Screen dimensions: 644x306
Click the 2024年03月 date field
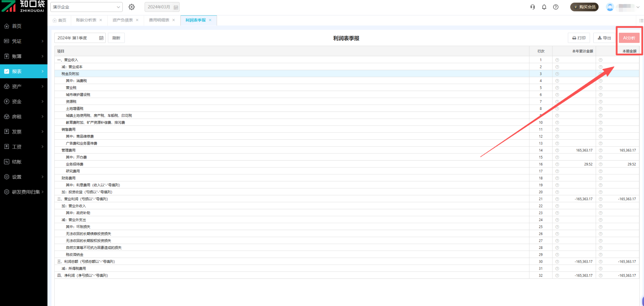[x=162, y=7]
